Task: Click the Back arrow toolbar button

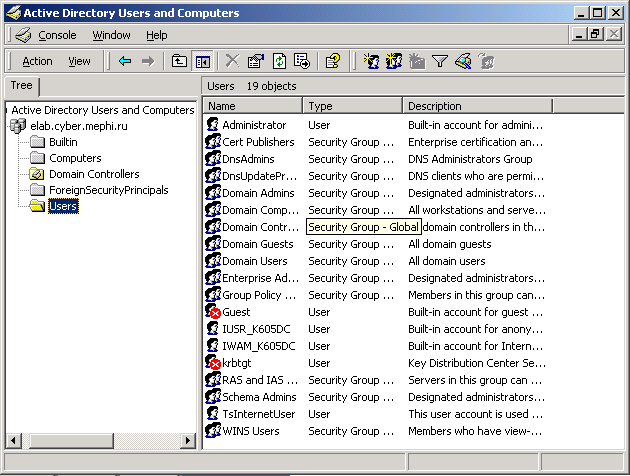Action: [x=125, y=61]
